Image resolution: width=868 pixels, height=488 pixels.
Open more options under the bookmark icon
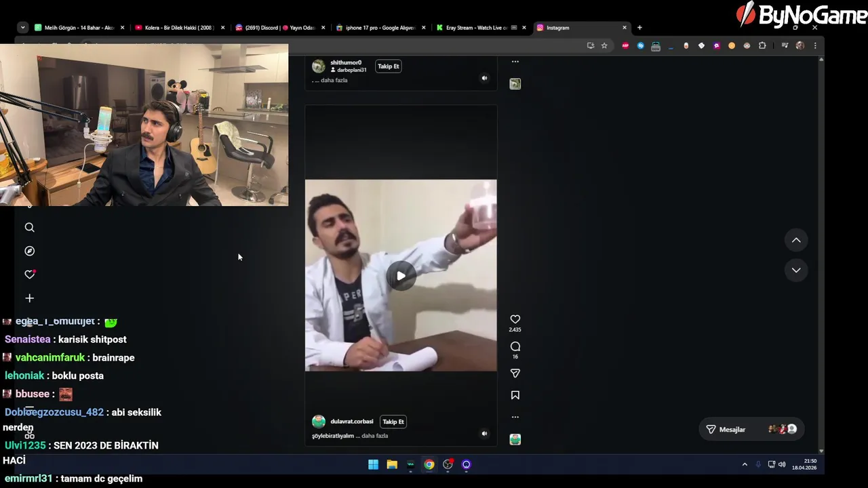(x=515, y=417)
